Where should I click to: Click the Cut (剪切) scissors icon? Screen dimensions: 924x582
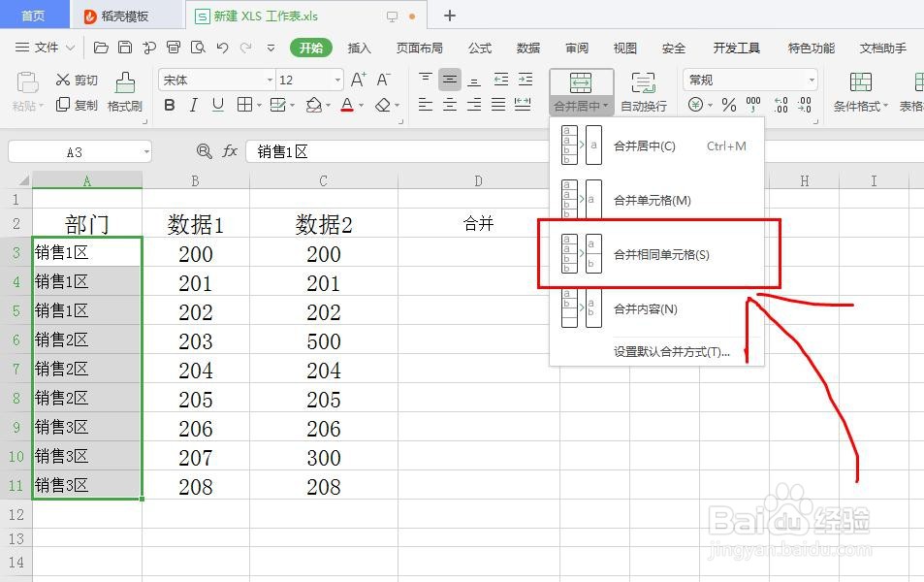[x=60, y=78]
